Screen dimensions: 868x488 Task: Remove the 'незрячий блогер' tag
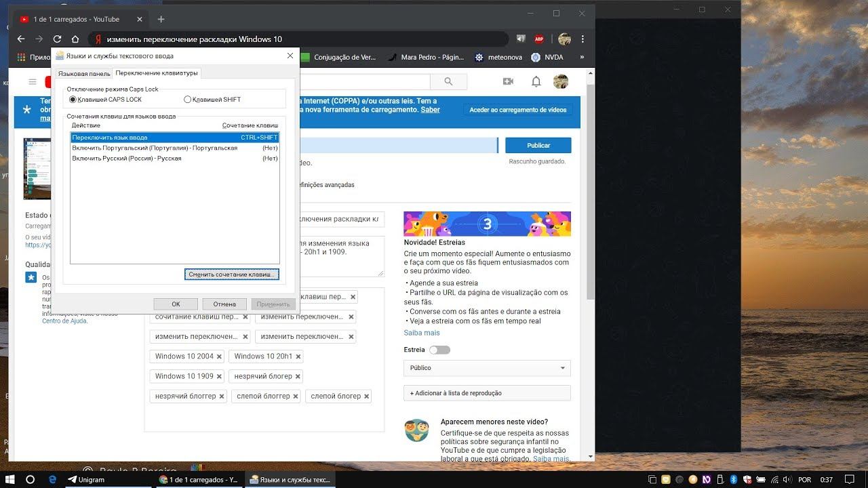(298, 376)
